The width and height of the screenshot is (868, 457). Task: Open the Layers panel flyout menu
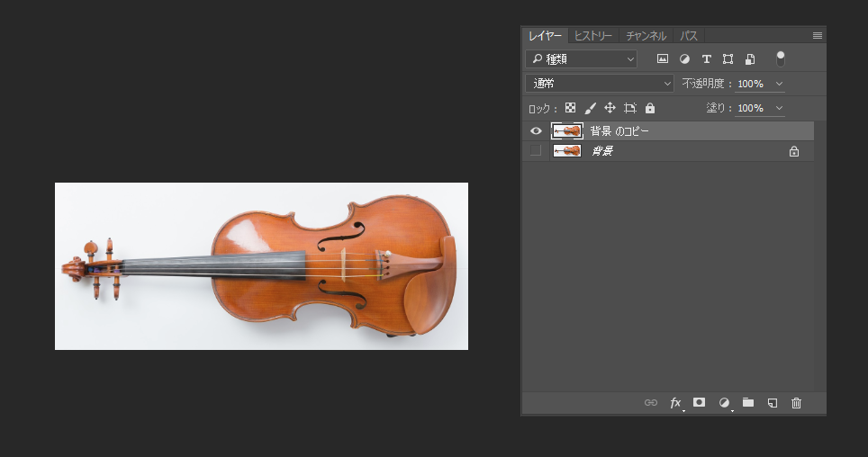click(x=817, y=36)
